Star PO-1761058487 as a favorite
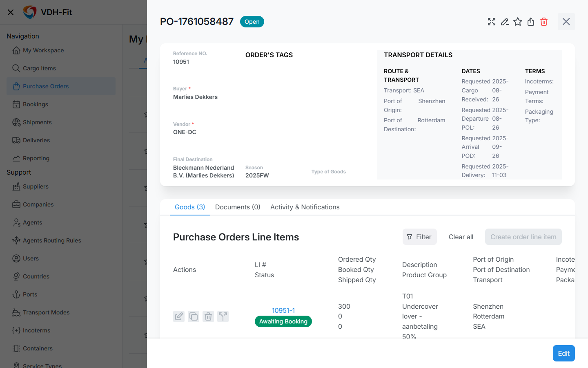The width and height of the screenshot is (588, 368). (518, 22)
